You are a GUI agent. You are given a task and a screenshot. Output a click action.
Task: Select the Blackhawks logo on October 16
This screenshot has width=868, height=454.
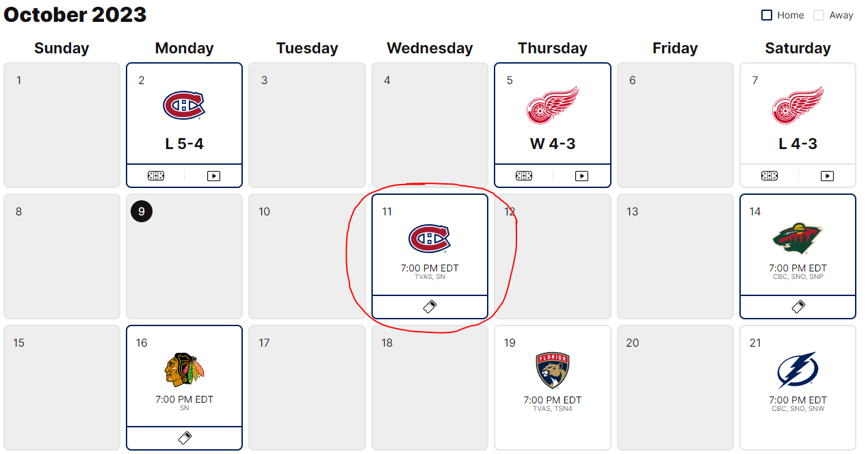click(x=184, y=370)
